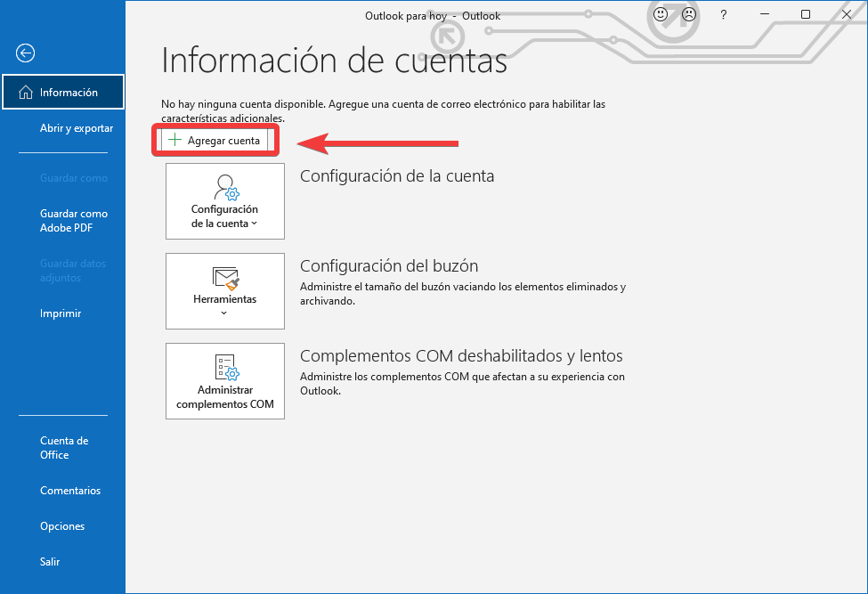The image size is (868, 594).
Task: Click the happy smiley feedback icon
Action: (661, 15)
